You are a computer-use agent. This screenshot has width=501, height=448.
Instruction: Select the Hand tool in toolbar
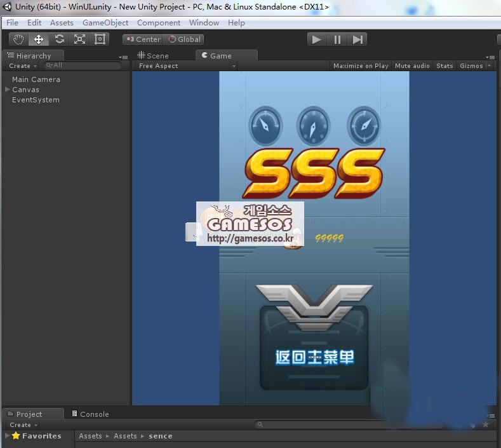pos(18,39)
